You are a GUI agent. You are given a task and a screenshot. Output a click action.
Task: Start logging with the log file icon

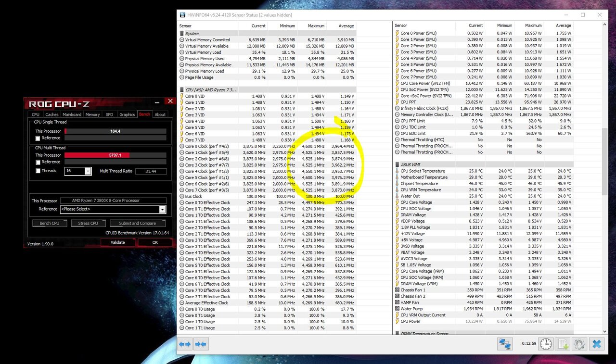(x=562, y=344)
